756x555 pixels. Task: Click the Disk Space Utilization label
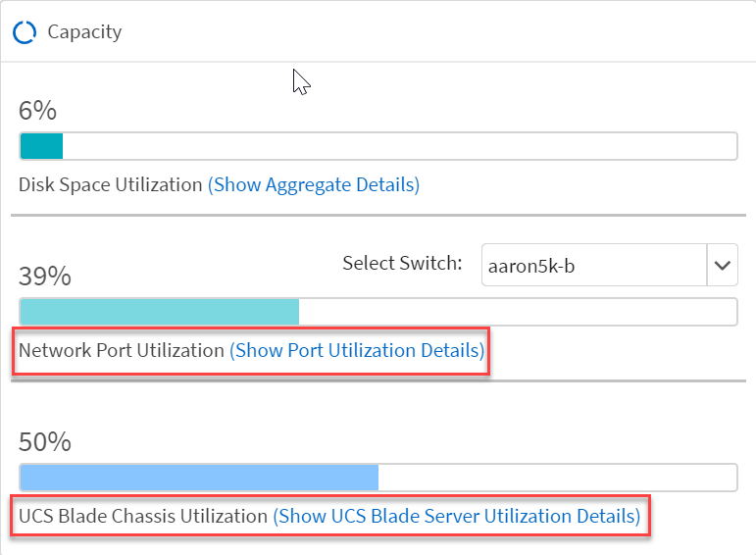coord(111,184)
